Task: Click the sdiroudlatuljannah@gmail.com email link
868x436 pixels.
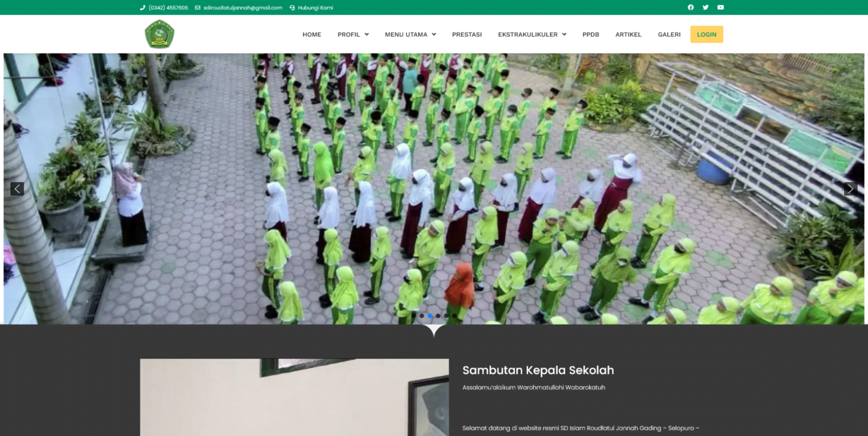Action: [x=239, y=8]
